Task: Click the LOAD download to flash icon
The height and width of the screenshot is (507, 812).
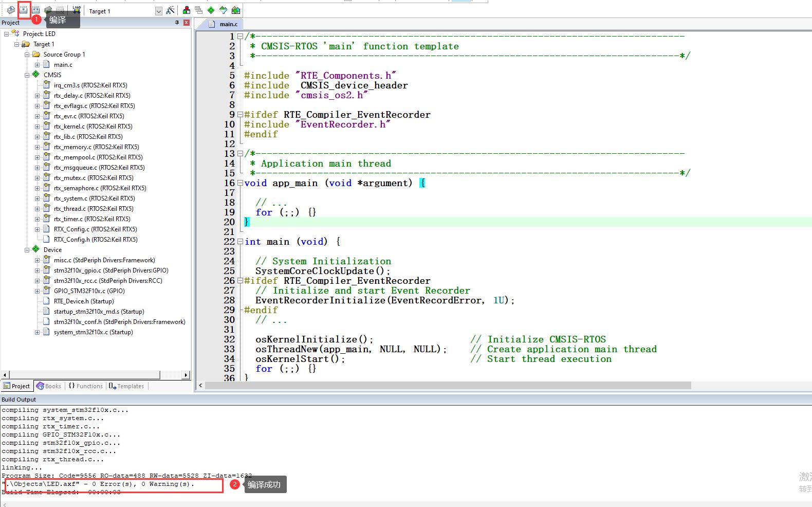Action: [77, 10]
